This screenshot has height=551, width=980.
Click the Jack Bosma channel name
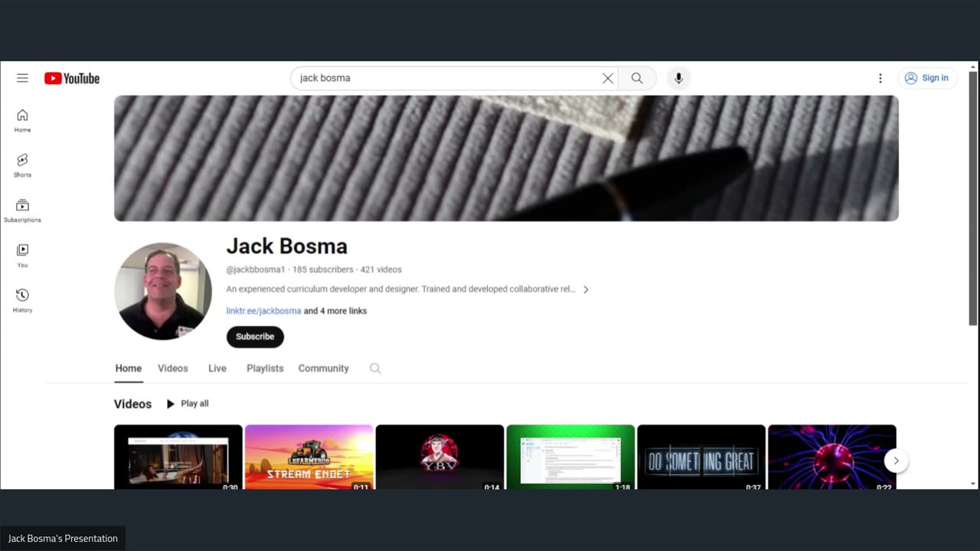287,246
